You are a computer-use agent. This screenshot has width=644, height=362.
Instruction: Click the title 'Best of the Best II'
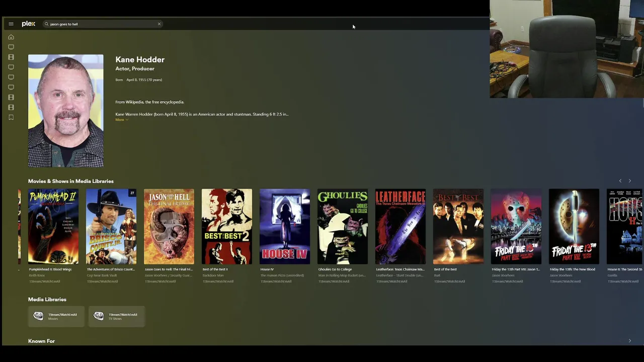(215, 269)
